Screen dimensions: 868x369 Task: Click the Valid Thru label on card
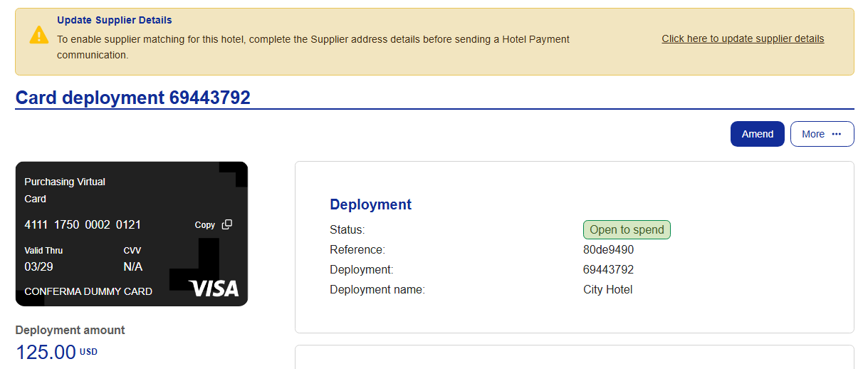[43, 251]
